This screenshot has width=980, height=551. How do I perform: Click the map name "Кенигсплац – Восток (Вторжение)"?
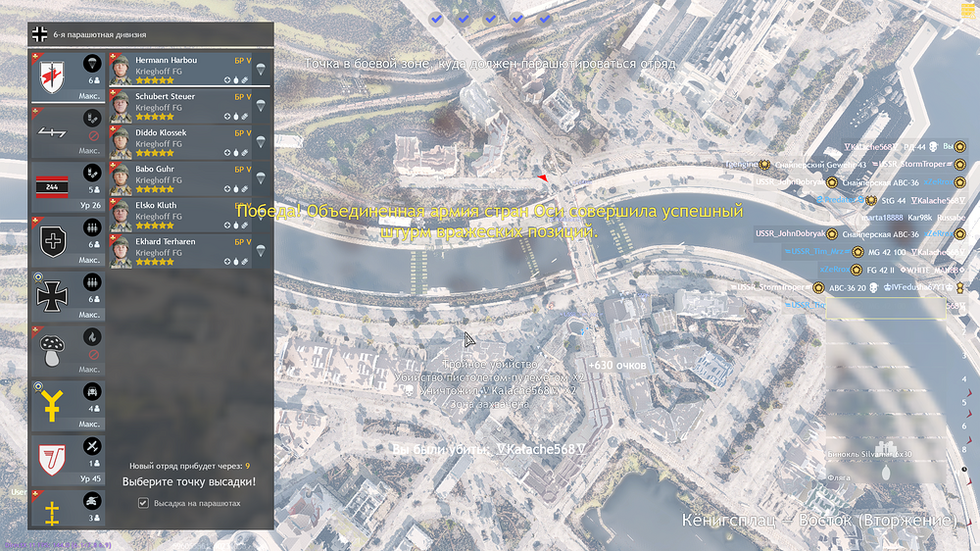pyautogui.click(x=818, y=520)
